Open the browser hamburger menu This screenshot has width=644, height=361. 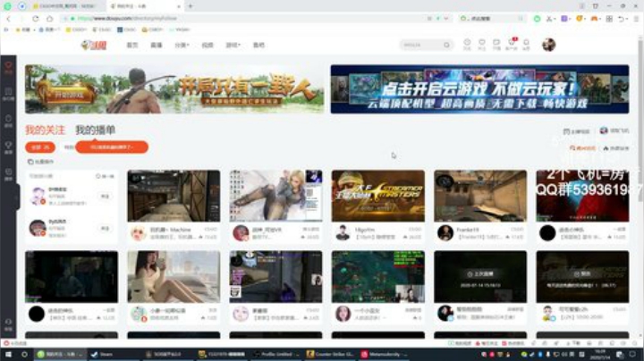[636, 19]
